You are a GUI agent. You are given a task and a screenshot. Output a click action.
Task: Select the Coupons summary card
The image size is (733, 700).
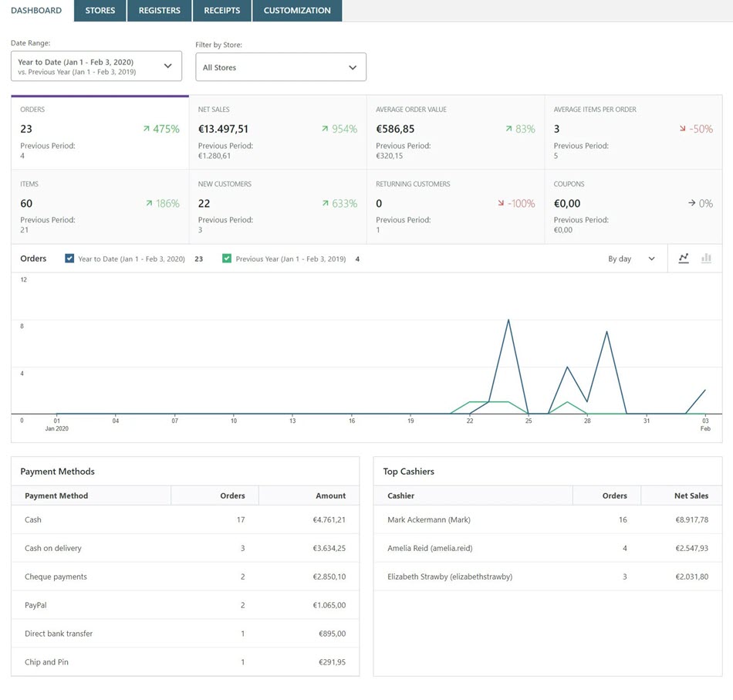(x=633, y=207)
